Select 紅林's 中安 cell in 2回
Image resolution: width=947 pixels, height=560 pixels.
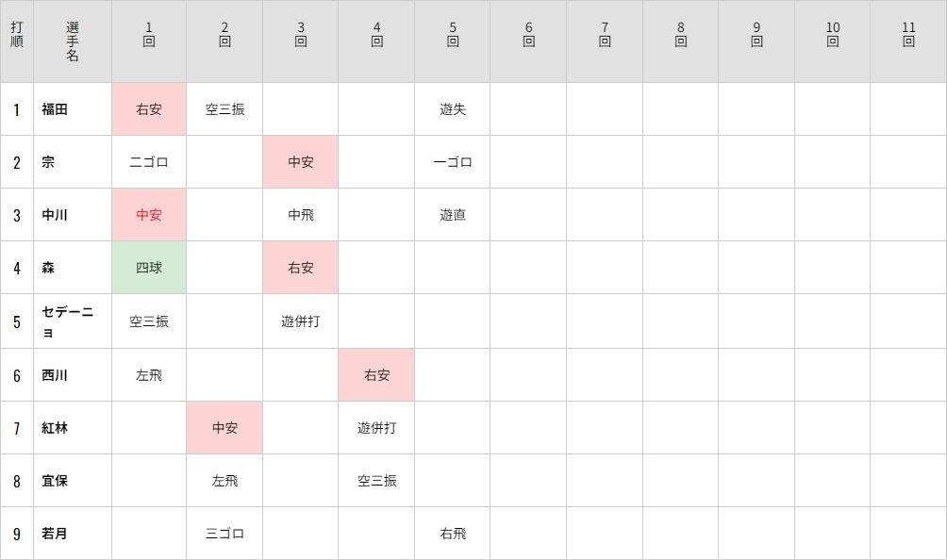(x=224, y=428)
